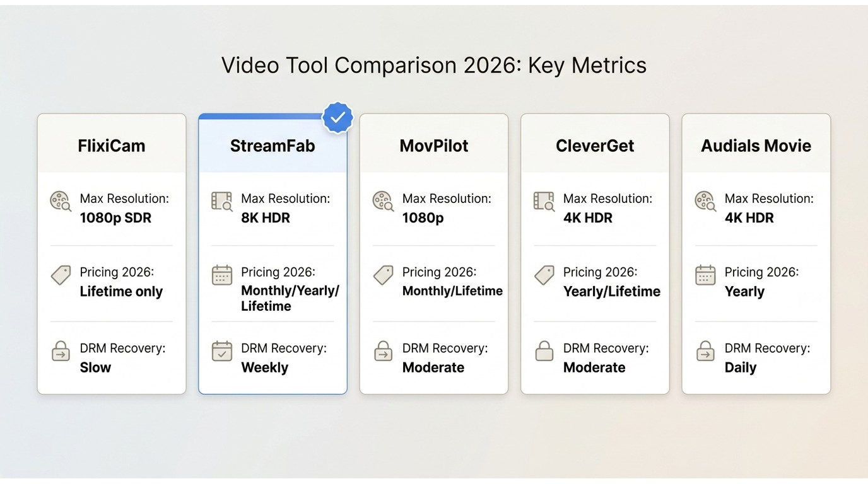Click StreamFab's Pricing 2026 label
Image resolution: width=868 pixels, height=484 pixels.
pyautogui.click(x=278, y=272)
